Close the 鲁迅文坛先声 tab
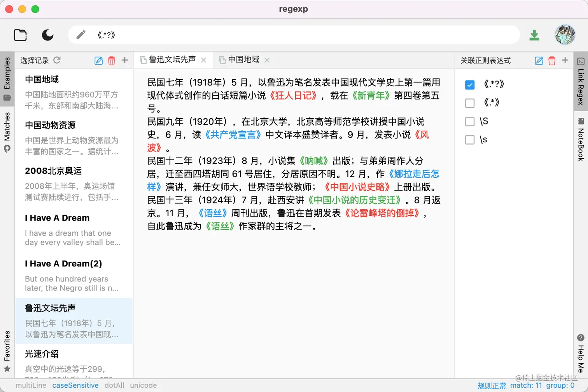The height and width of the screenshot is (392, 588). pyautogui.click(x=203, y=60)
